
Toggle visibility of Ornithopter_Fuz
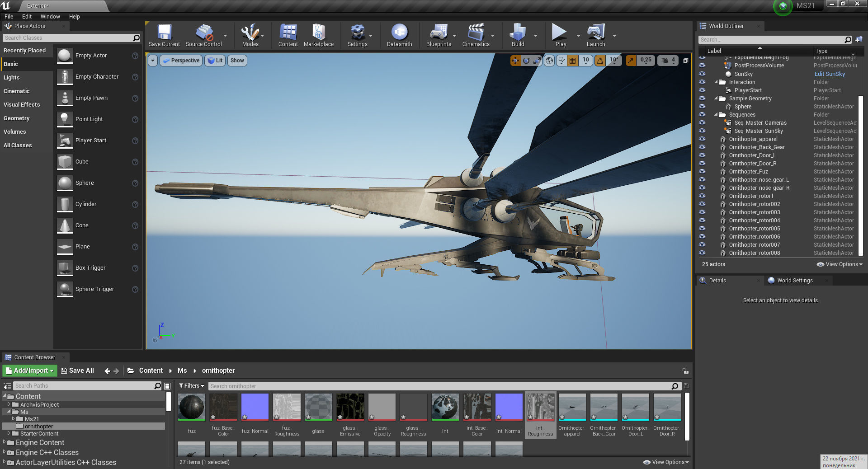point(702,171)
